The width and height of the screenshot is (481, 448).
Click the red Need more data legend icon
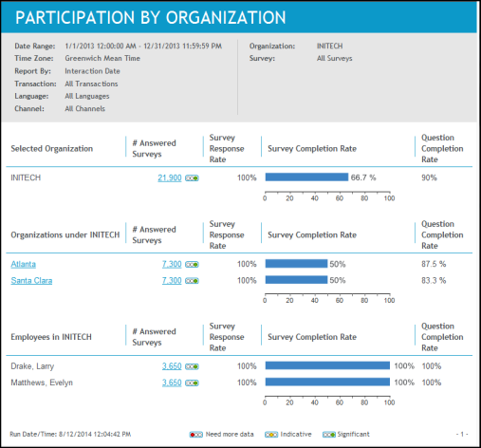pyautogui.click(x=196, y=435)
